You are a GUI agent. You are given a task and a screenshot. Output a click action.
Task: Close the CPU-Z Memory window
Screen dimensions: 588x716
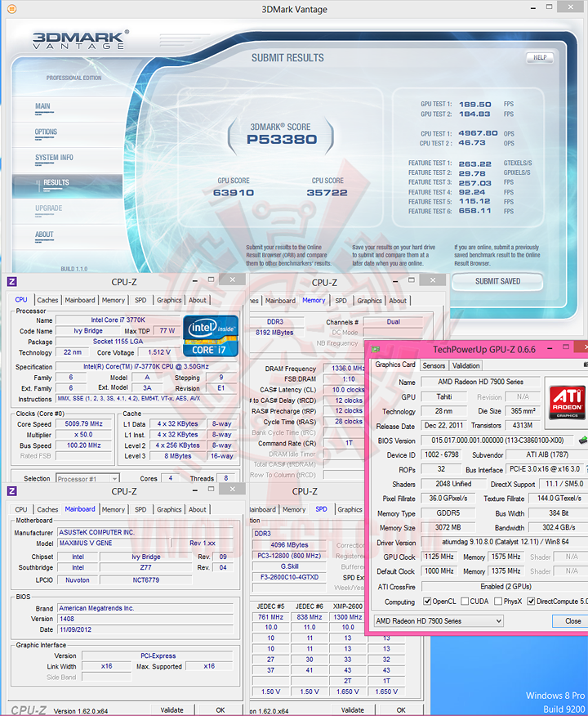tap(433, 280)
